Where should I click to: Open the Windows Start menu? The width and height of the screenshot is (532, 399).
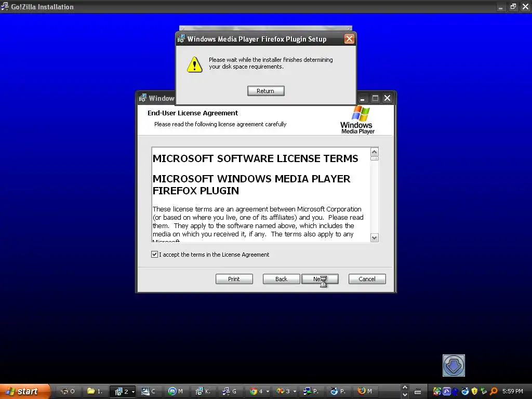coord(24,392)
